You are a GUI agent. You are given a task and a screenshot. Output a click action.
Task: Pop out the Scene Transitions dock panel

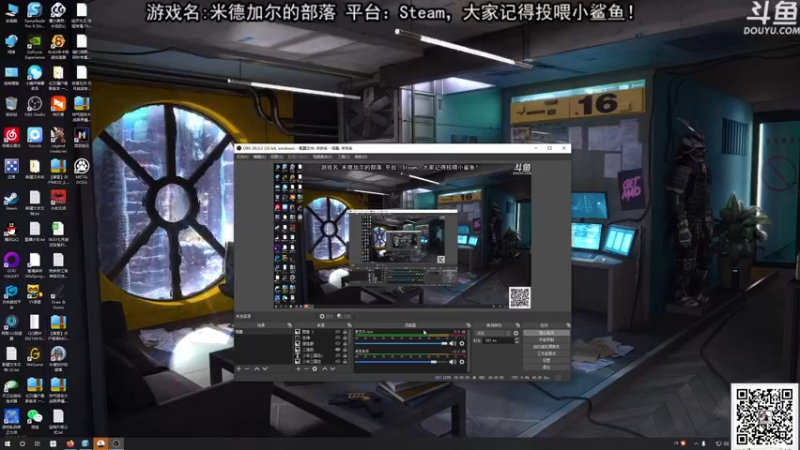(x=518, y=325)
